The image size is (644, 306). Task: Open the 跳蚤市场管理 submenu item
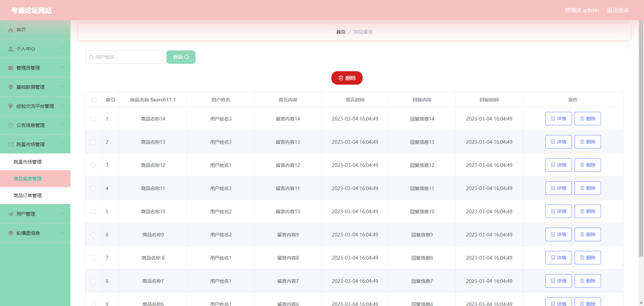tap(35, 162)
